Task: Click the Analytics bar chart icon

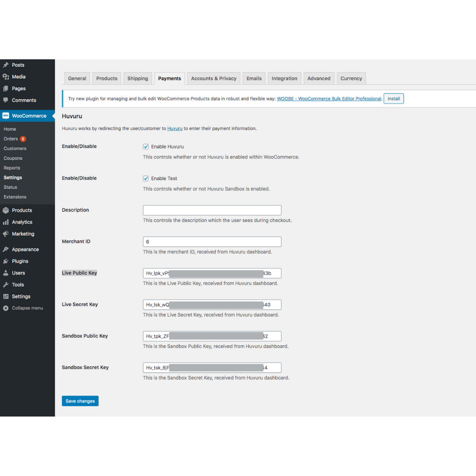Action: click(x=6, y=222)
